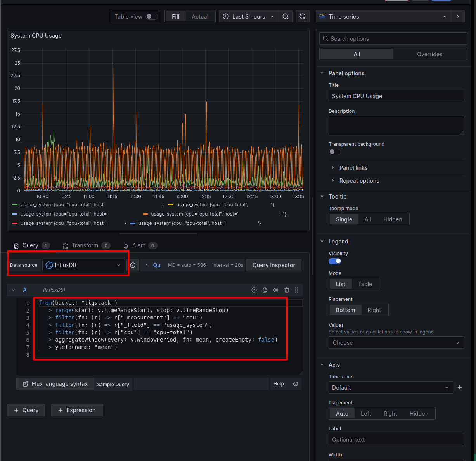The image size is (476, 461).
Task: Open the Time series visualization picker
Action: click(383, 16)
